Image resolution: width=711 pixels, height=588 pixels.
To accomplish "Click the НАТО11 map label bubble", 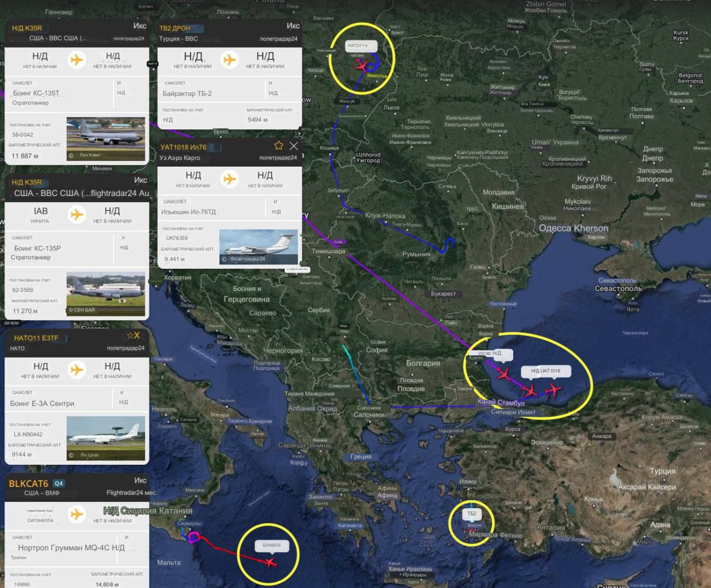I will 361,46.
